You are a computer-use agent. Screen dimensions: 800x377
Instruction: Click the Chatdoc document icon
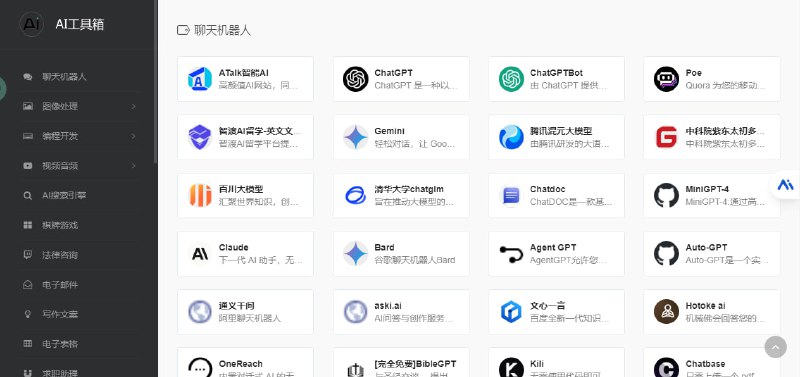click(x=511, y=195)
